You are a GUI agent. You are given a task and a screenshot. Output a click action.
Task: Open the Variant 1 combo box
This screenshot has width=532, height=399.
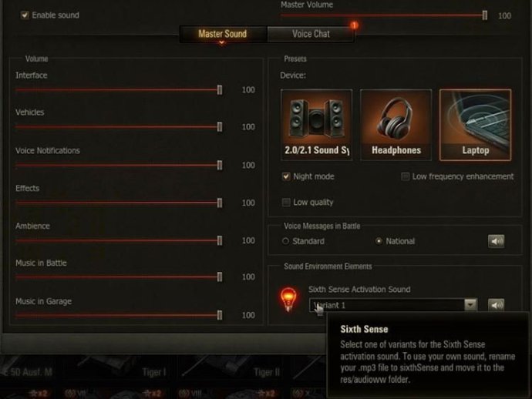[x=393, y=305]
